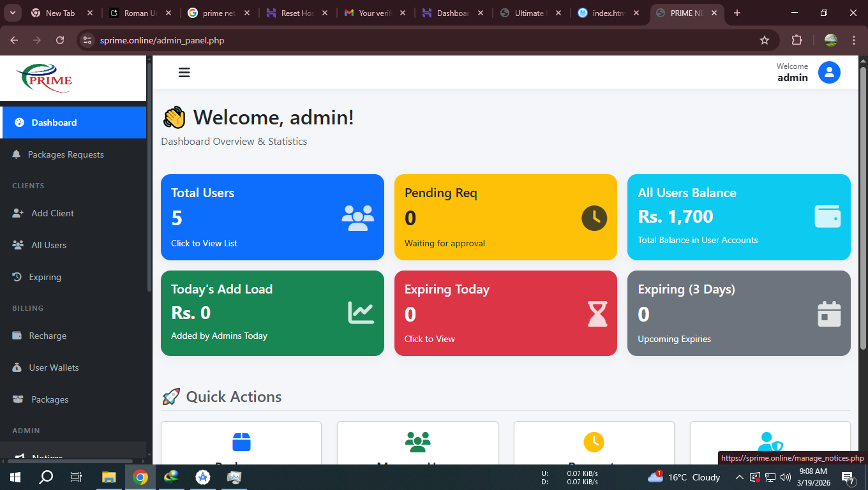Click the Expiring (3 Days) calendar icon
Screen dimensions: 868x490
coord(829,314)
